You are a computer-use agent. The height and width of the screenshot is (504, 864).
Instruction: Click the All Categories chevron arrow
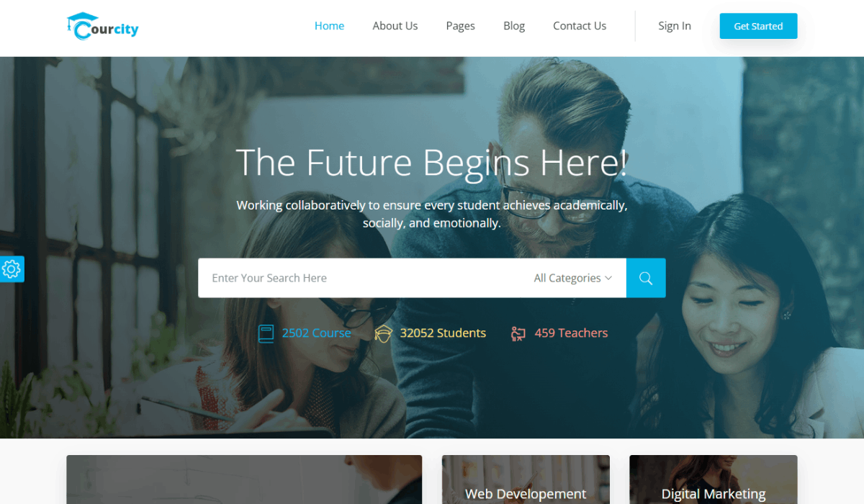(608, 278)
